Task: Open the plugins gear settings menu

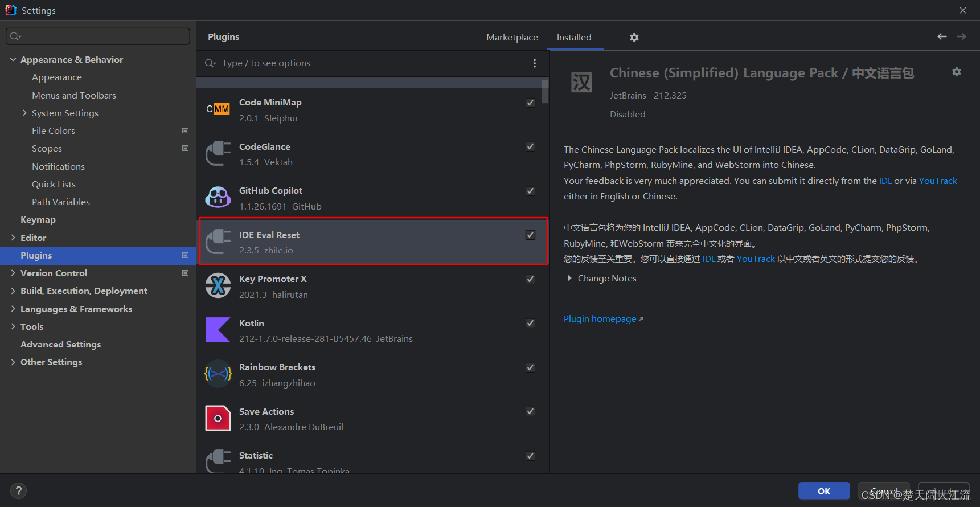Action: coord(634,38)
